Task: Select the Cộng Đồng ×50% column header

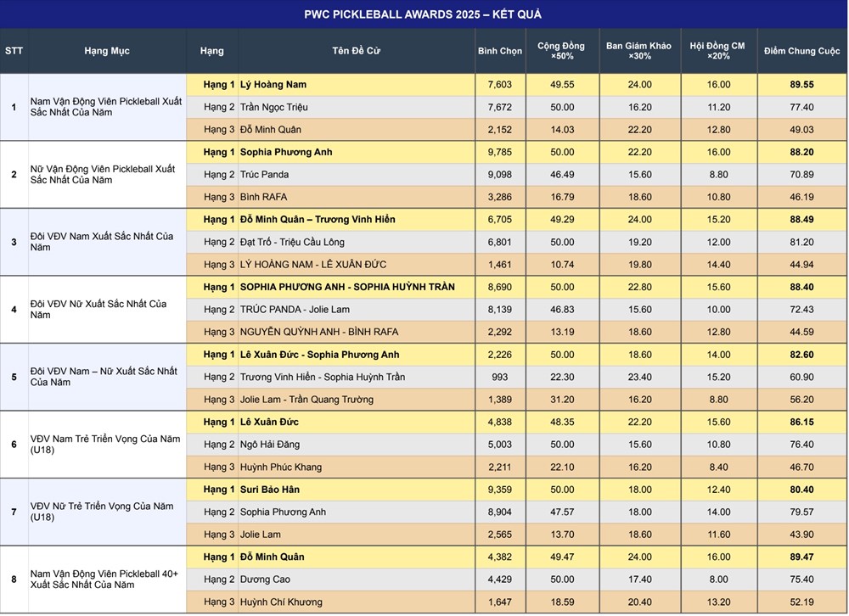Action: [562, 51]
